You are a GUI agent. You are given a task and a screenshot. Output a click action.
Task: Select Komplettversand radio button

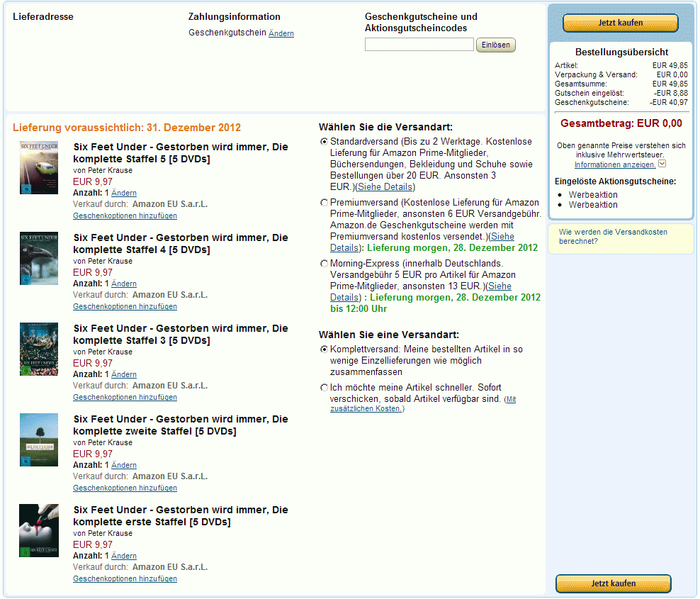click(324, 349)
